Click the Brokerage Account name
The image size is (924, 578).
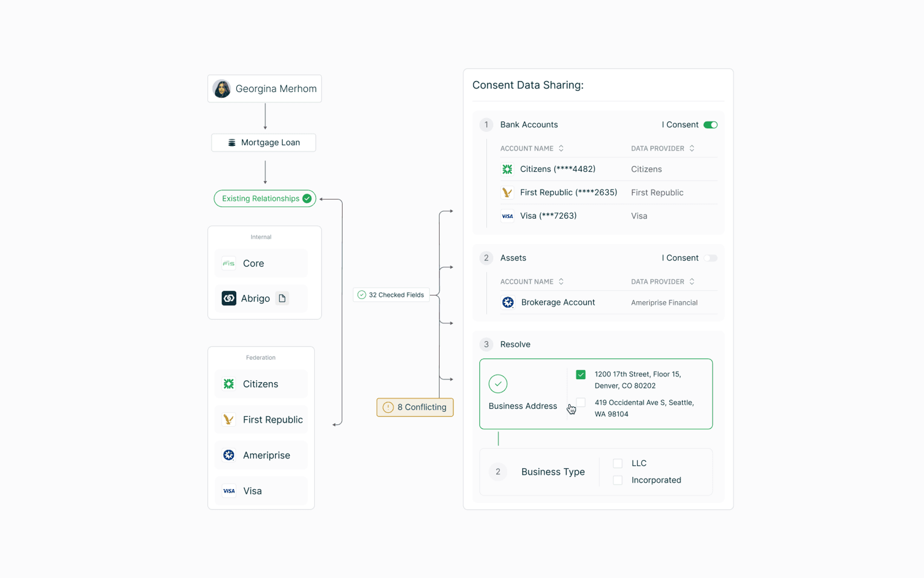click(x=558, y=302)
